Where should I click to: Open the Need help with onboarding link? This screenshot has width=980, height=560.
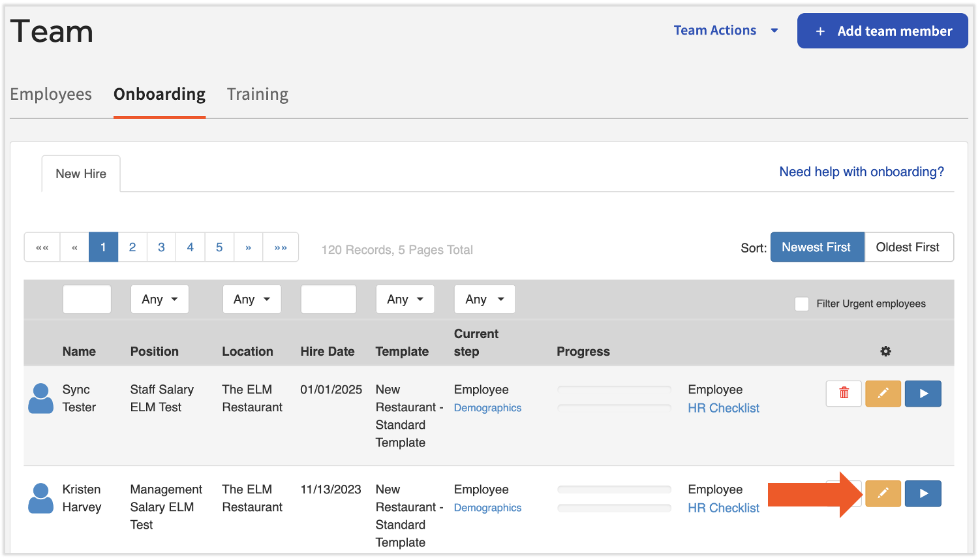coord(861,172)
